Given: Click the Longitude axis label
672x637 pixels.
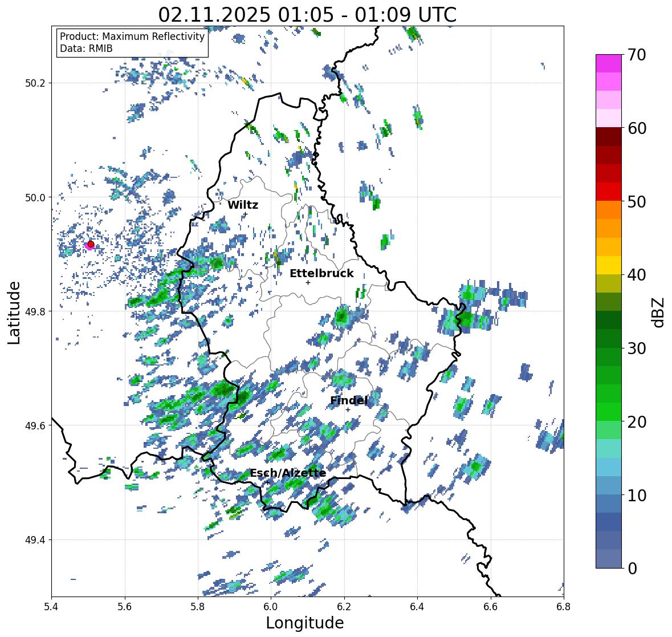Looking at the screenshot, I should tap(305, 623).
